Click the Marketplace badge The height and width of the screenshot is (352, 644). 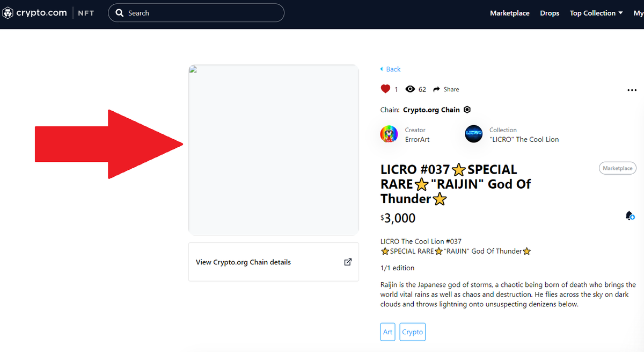tap(617, 168)
